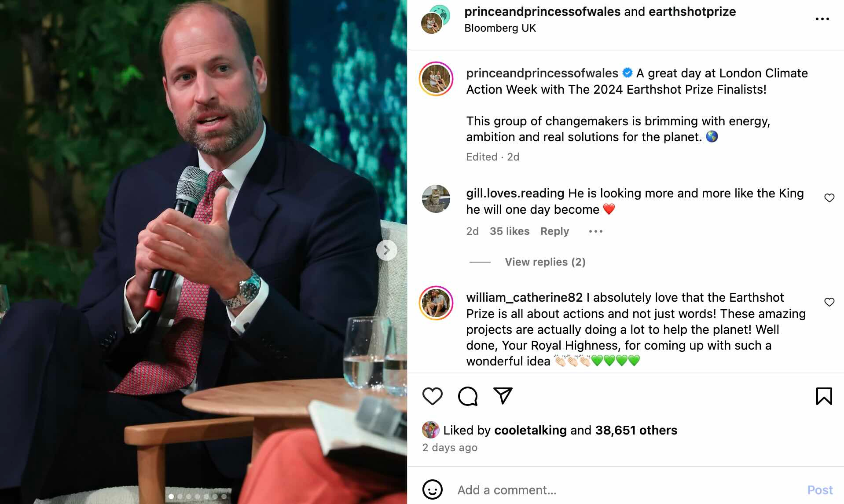Open cooletalking profile from likes

pos(530,430)
